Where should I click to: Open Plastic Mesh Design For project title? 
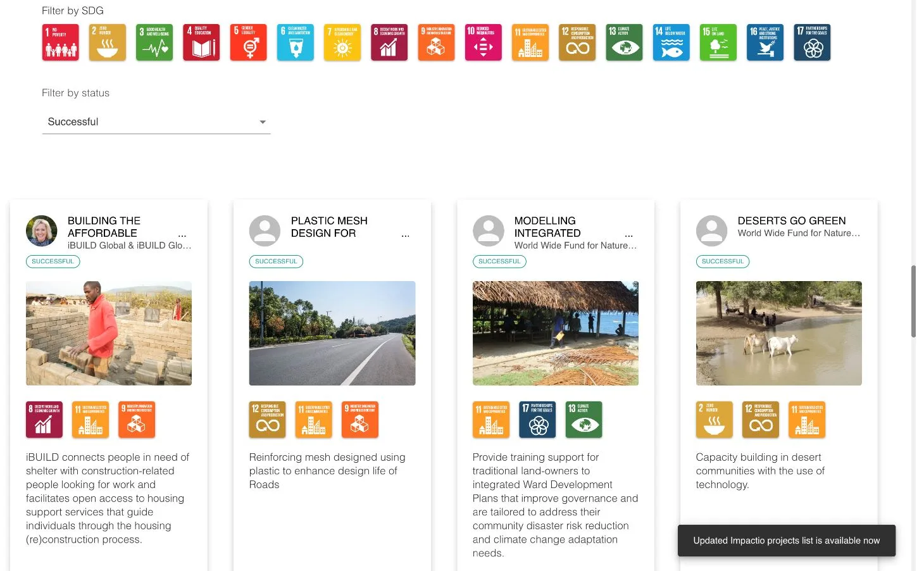point(329,227)
